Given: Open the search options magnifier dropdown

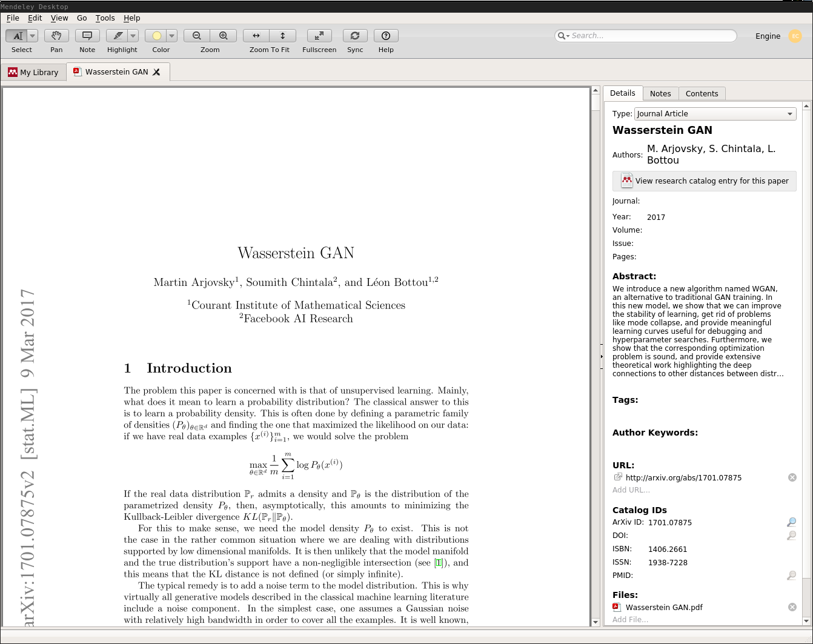Looking at the screenshot, I should pos(563,36).
